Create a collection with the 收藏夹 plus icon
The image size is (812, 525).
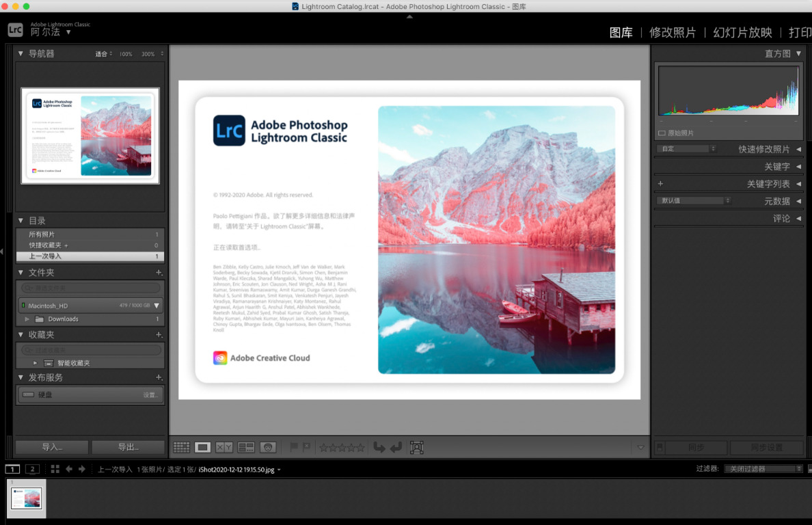[159, 334]
